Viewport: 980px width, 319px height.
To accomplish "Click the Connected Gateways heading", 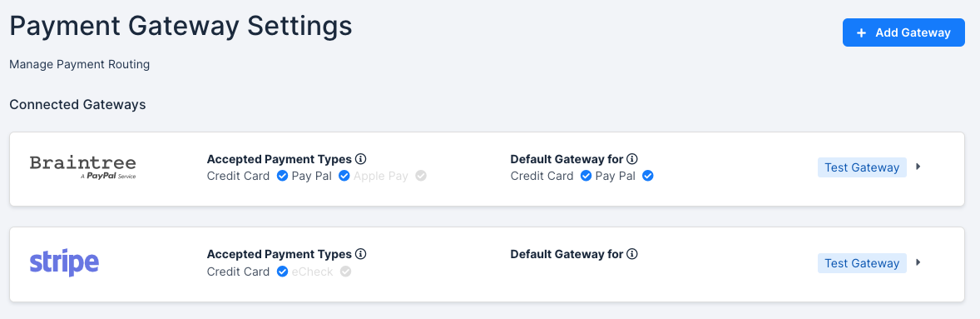I will pos(77,104).
